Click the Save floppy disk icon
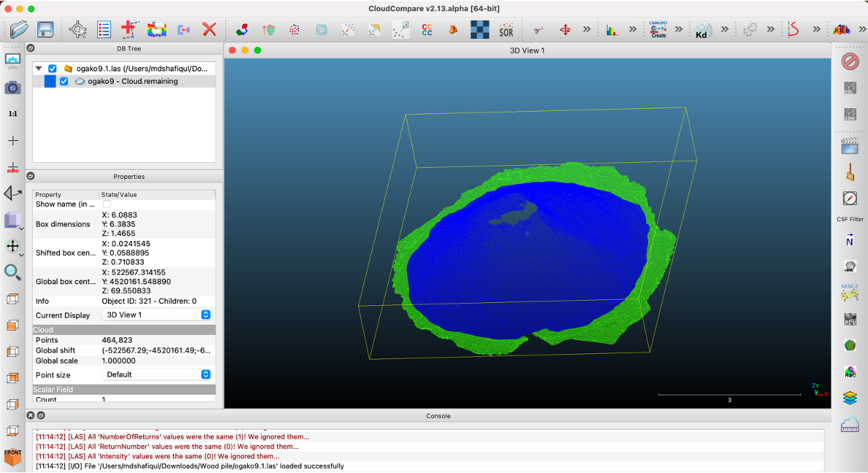 pyautogui.click(x=45, y=29)
